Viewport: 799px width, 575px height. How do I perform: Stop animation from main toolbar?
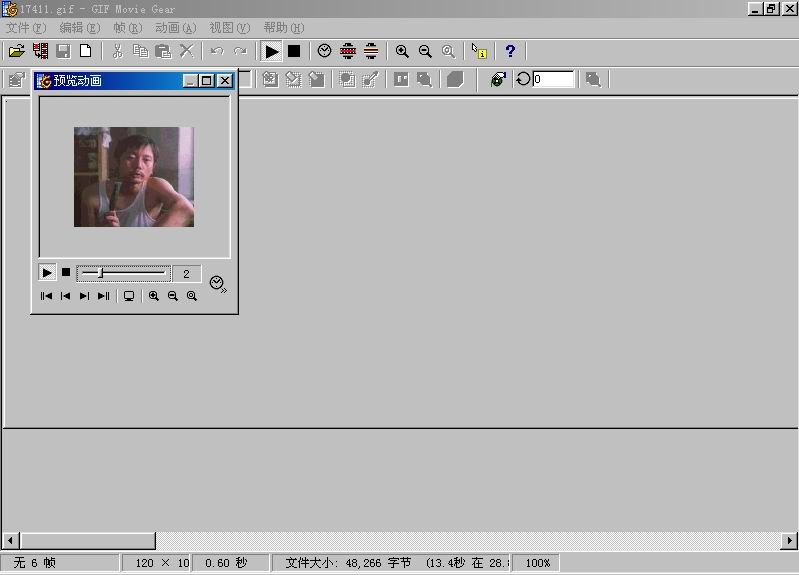point(294,51)
